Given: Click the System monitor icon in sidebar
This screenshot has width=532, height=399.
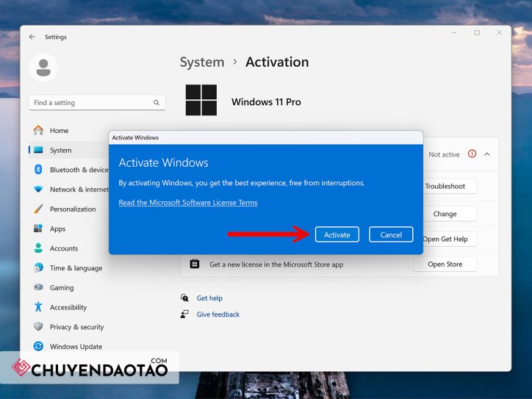Looking at the screenshot, I should tap(38, 150).
